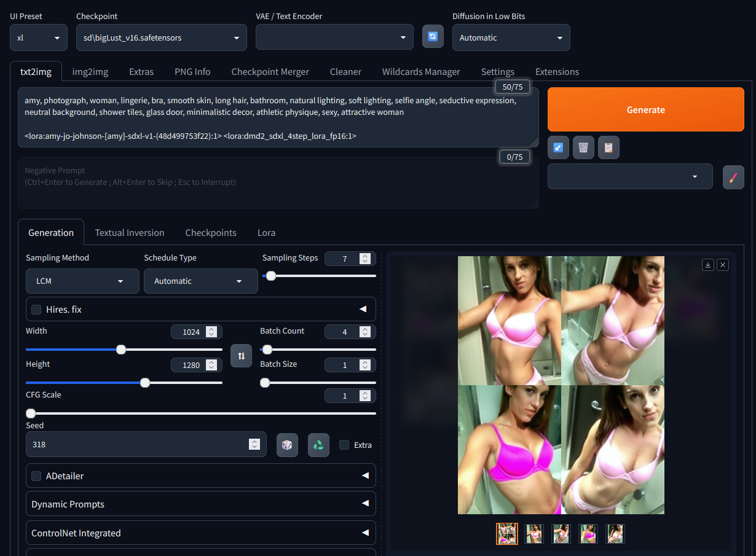Viewport: 756px width, 556px height.
Task: Click the CFG Scale stepper arrows
Action: (x=365, y=396)
